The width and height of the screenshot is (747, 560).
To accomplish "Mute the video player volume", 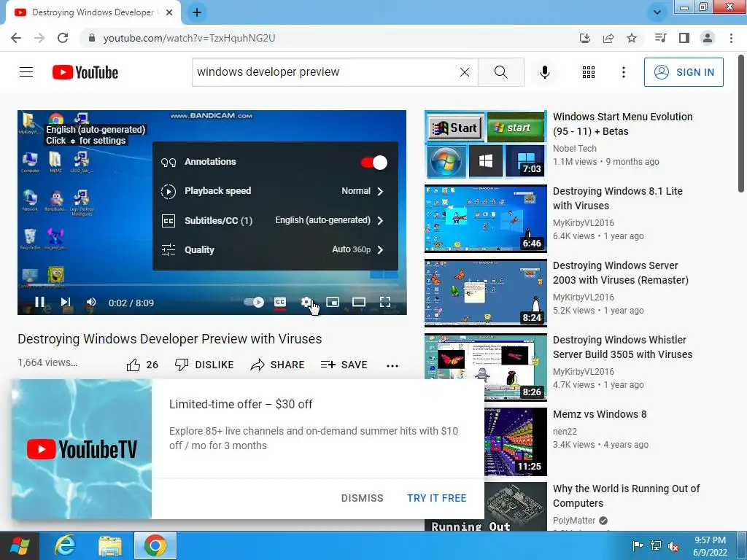I will 91,303.
